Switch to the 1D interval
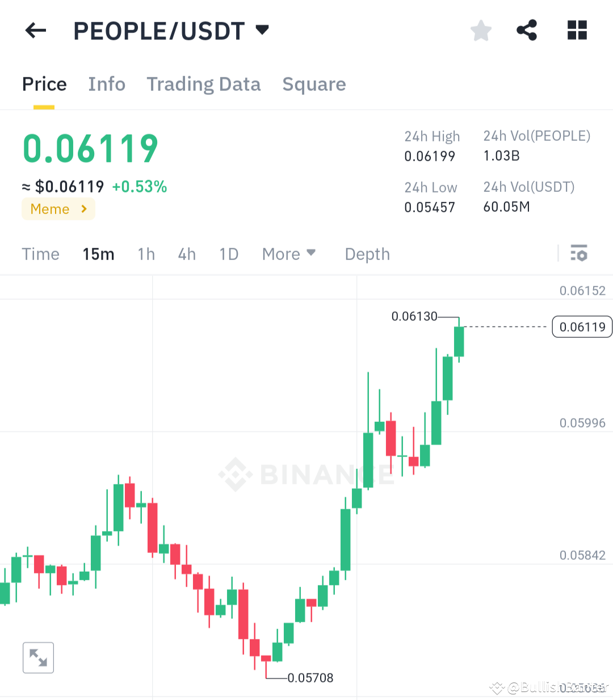Screen dimensions: 613x700 click(x=229, y=254)
